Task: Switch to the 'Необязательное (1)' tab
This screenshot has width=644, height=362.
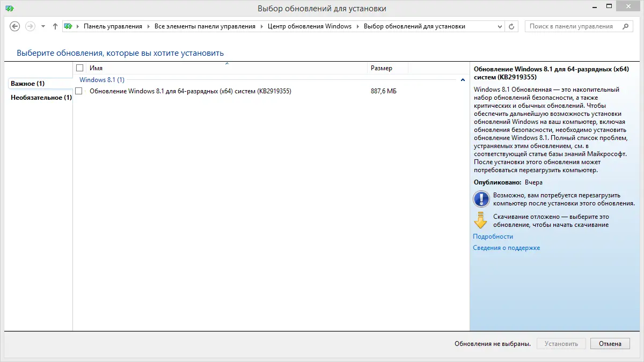Action: point(41,98)
